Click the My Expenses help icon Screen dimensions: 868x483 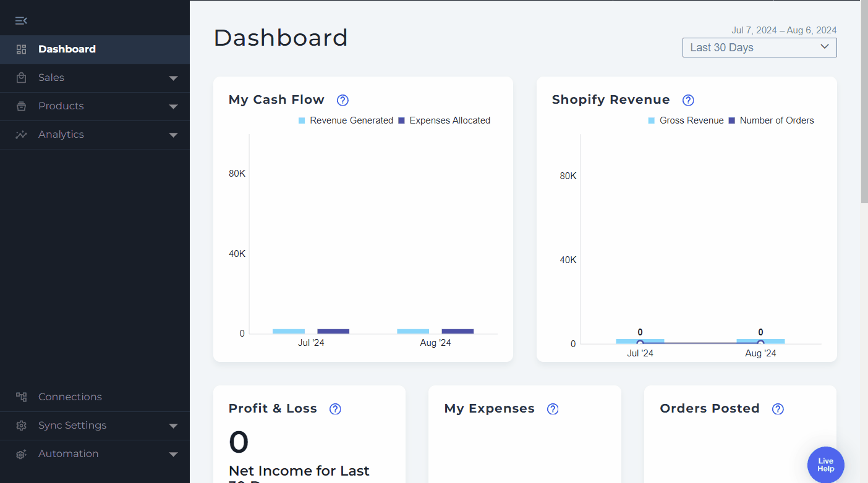pos(553,409)
